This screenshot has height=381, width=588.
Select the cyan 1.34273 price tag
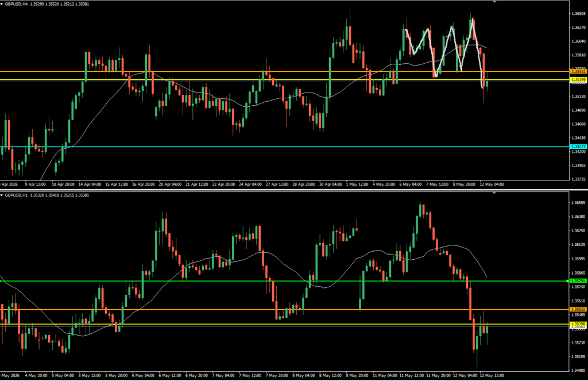click(x=578, y=147)
